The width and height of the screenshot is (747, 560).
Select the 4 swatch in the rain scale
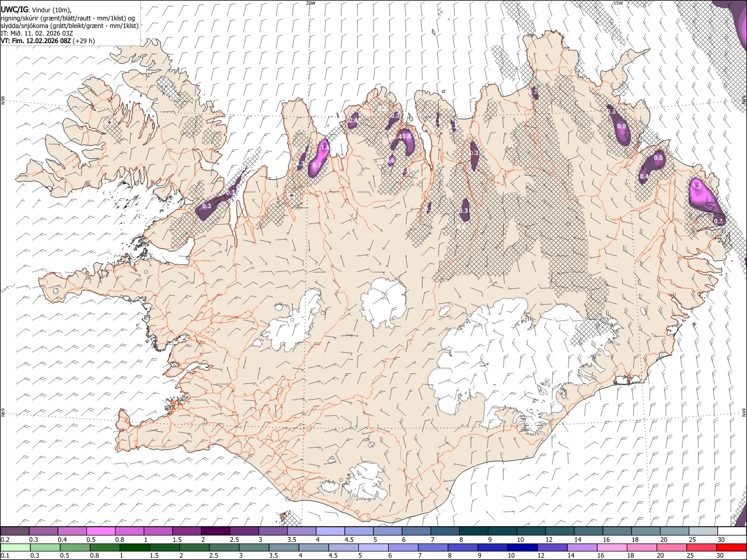pyautogui.click(x=314, y=547)
